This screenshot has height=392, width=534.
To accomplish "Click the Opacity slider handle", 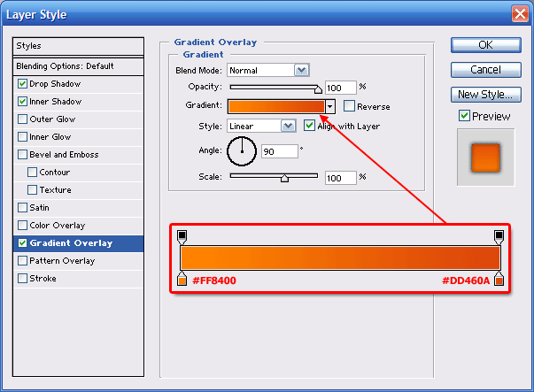I will [318, 88].
